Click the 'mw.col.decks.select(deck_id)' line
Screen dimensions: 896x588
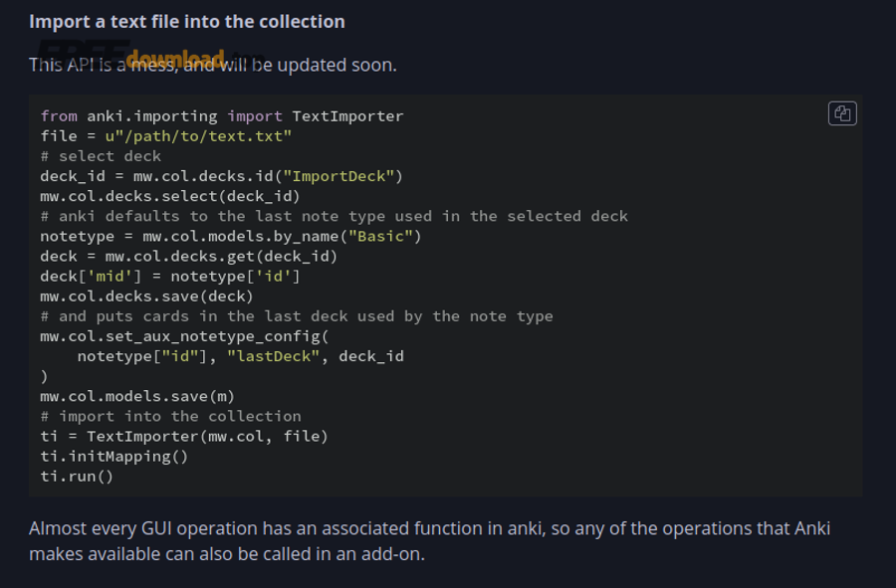170,196
